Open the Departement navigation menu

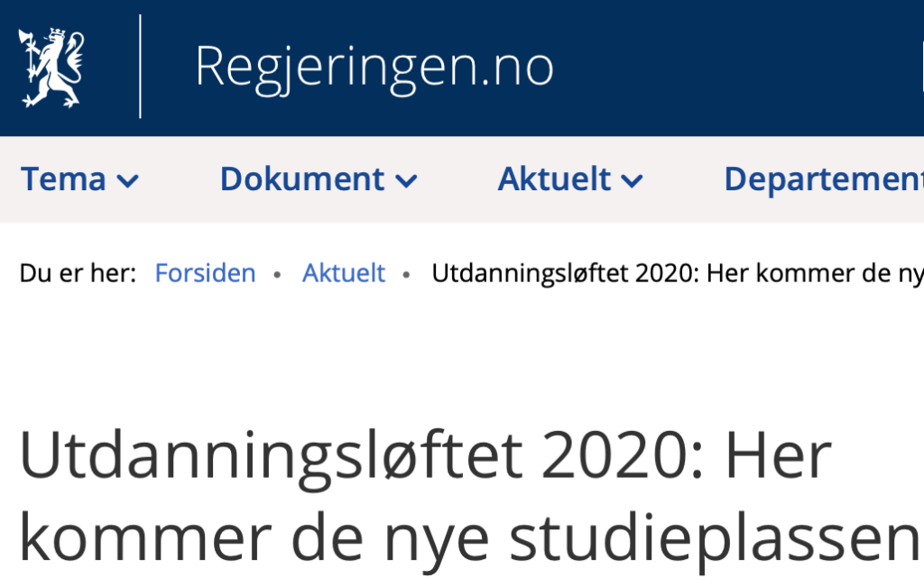click(x=824, y=179)
